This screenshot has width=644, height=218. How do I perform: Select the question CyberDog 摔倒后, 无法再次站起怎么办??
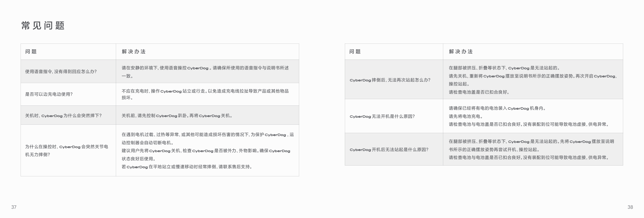point(390,80)
